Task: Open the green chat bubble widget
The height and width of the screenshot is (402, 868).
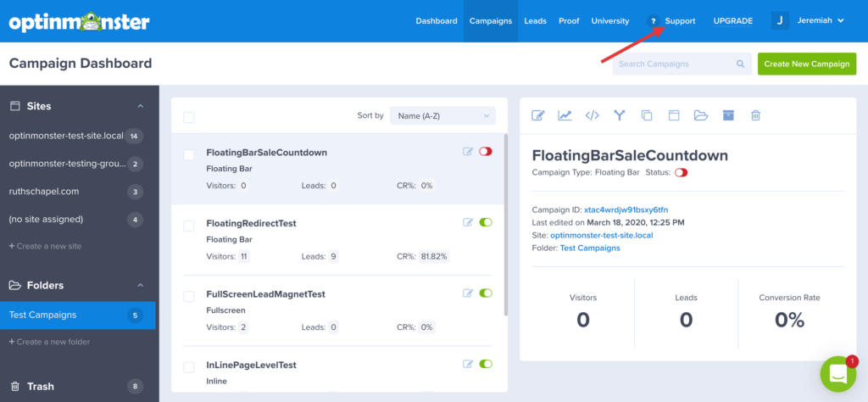Action: pos(837,374)
